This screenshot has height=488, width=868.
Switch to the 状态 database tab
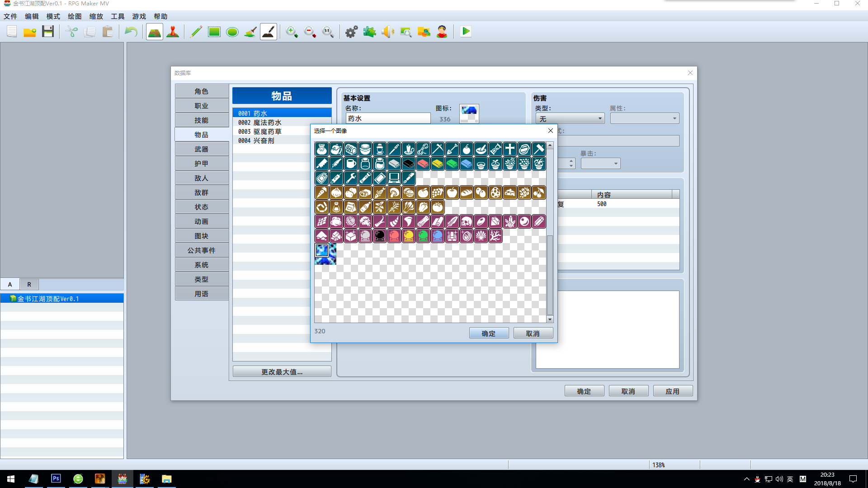(202, 207)
